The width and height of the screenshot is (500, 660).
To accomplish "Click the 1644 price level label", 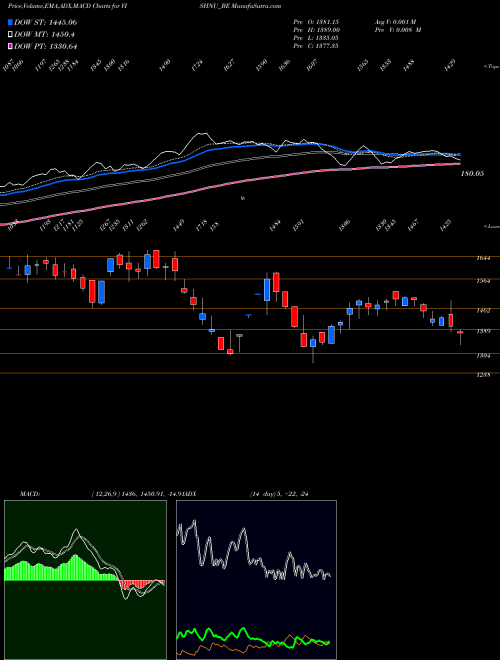I will coord(483,259).
